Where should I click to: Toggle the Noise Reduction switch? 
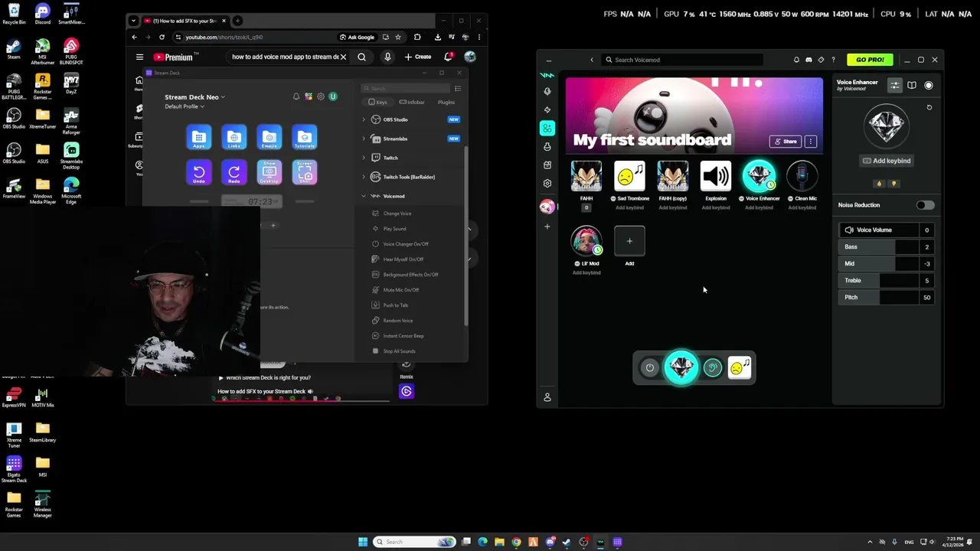[x=925, y=205]
